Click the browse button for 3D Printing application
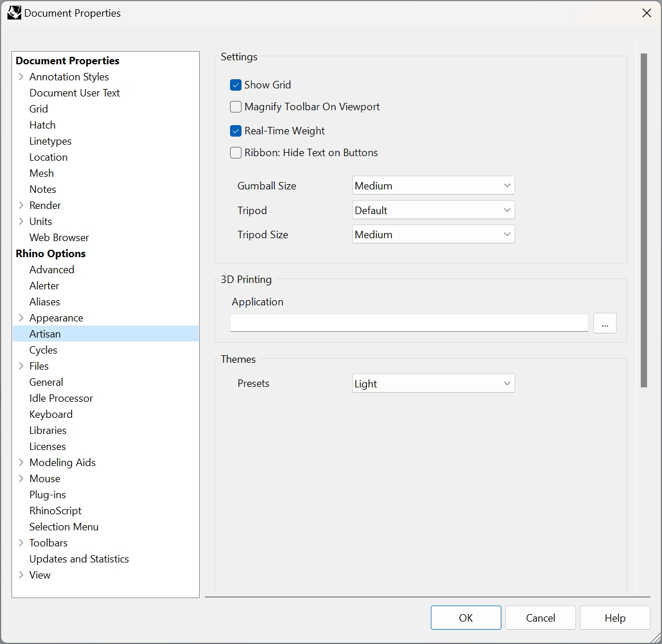662x644 pixels. coord(605,323)
